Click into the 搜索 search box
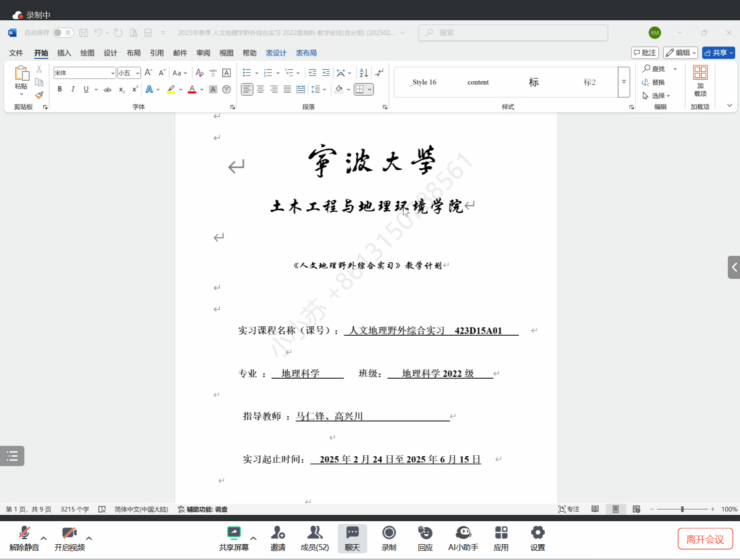This screenshot has height=560, width=740. click(x=513, y=32)
